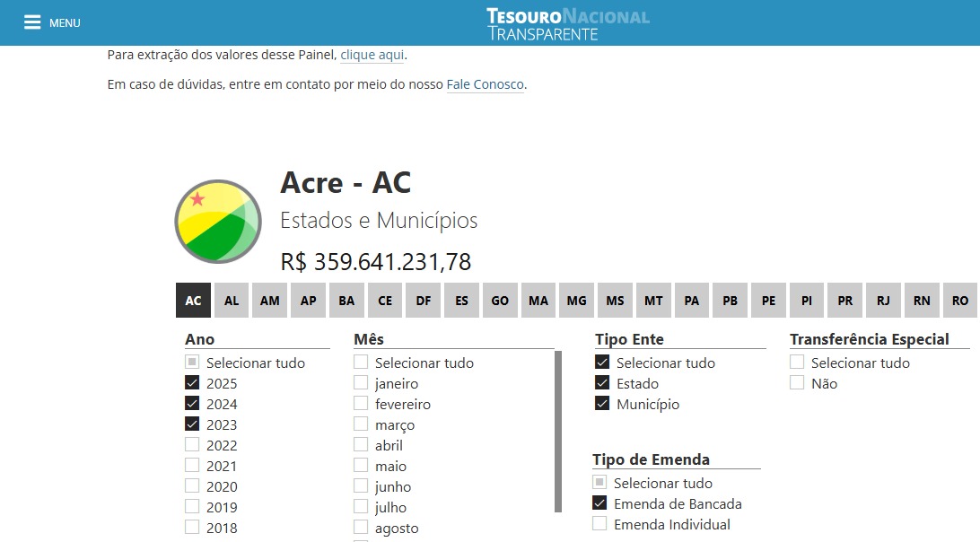This screenshot has width=980, height=542.
Task: Follow the 'clique aqui' link
Action: click(372, 55)
